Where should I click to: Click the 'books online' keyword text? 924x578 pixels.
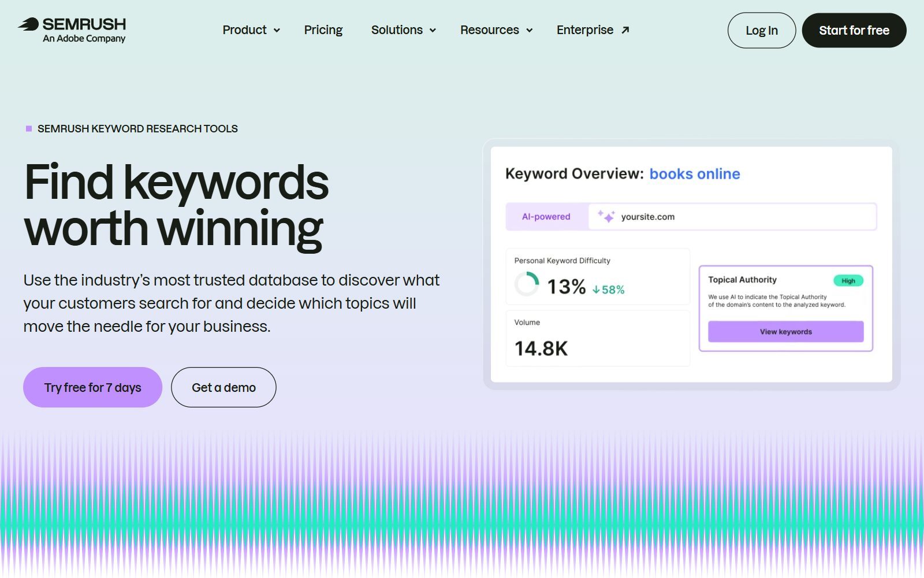(695, 174)
